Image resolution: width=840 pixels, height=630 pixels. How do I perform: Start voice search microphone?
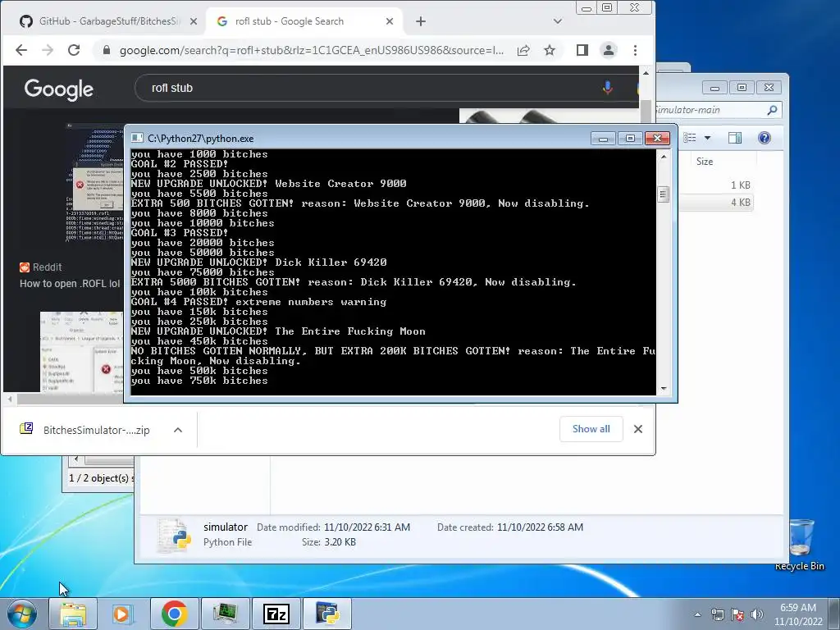pos(607,88)
